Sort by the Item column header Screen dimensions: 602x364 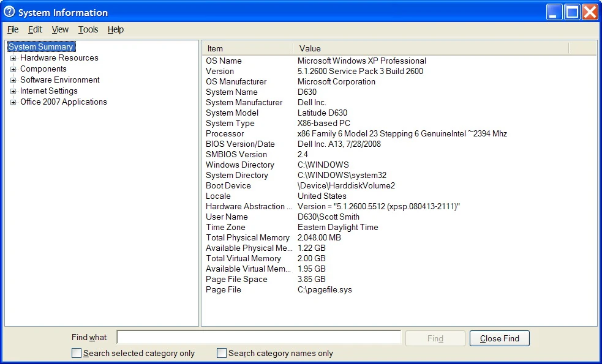[247, 48]
